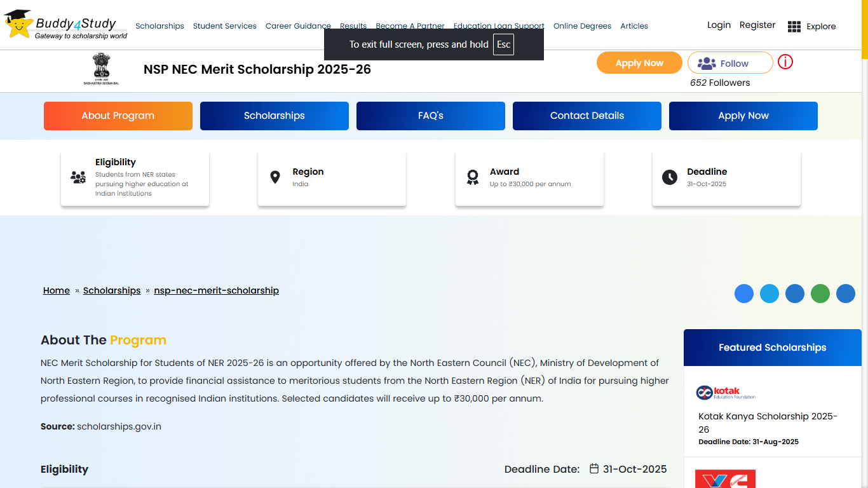
Task: Open the Articles nav link
Action: tap(634, 26)
